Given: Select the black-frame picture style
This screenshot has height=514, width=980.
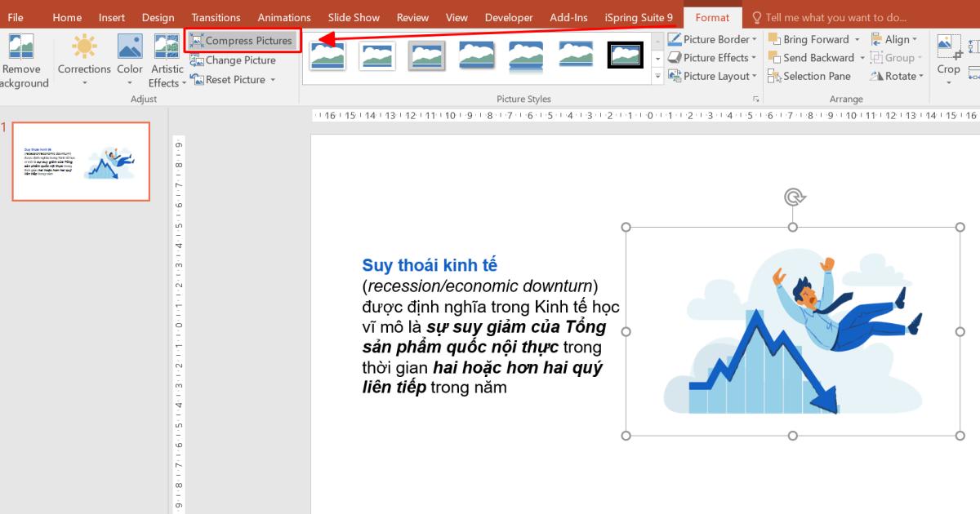Looking at the screenshot, I should (625, 55).
